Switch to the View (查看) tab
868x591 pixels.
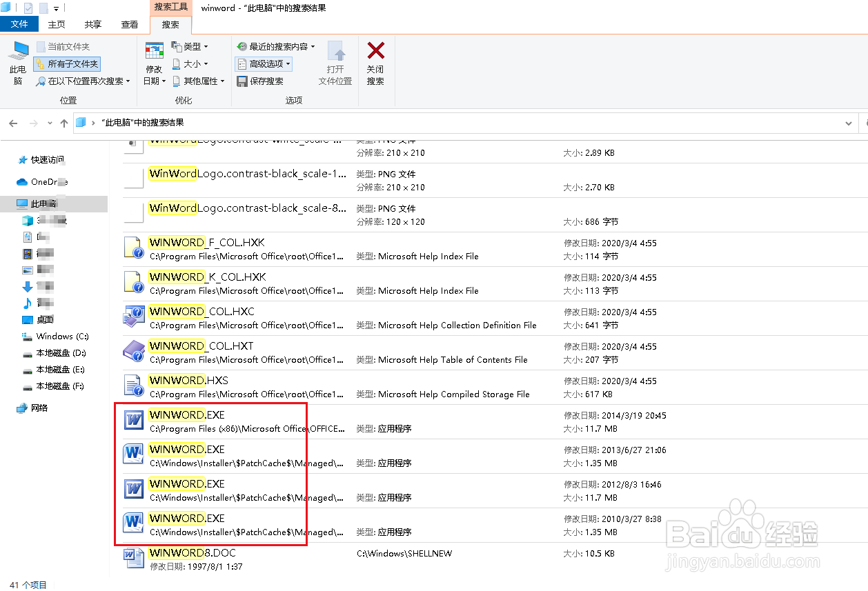pos(130,24)
